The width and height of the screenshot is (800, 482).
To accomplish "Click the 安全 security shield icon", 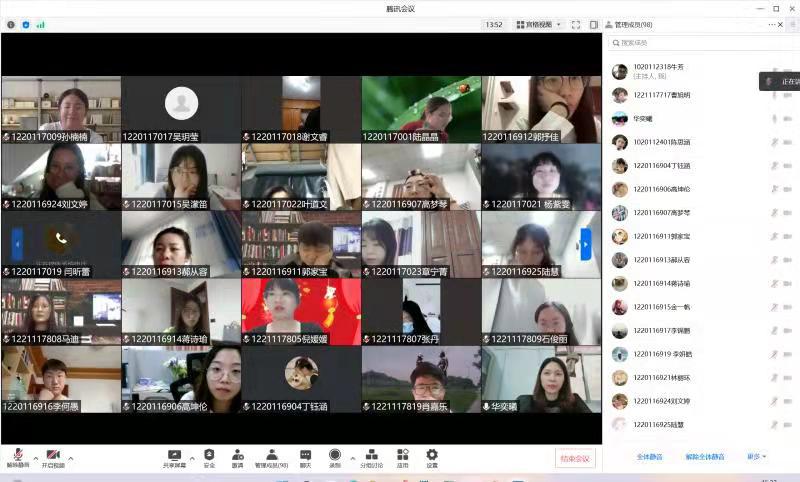I will pyautogui.click(x=209, y=457).
